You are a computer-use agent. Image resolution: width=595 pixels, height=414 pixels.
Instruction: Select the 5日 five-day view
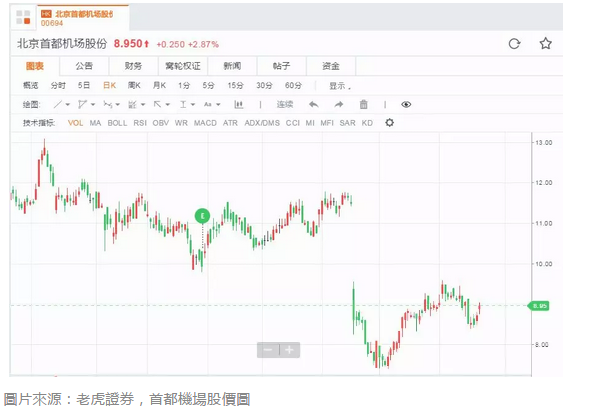pyautogui.click(x=84, y=85)
